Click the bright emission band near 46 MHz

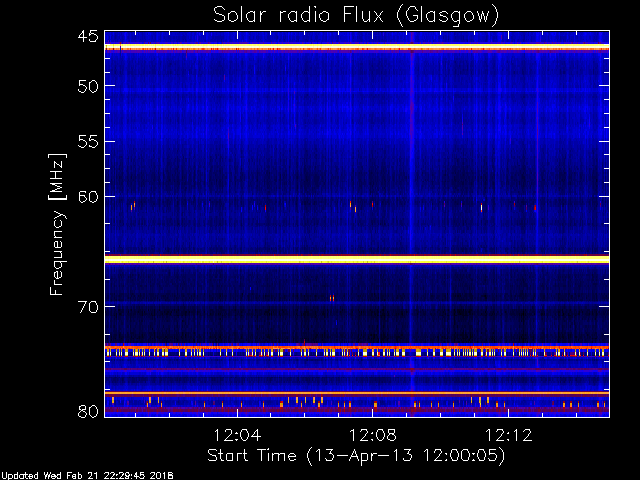(357, 47)
